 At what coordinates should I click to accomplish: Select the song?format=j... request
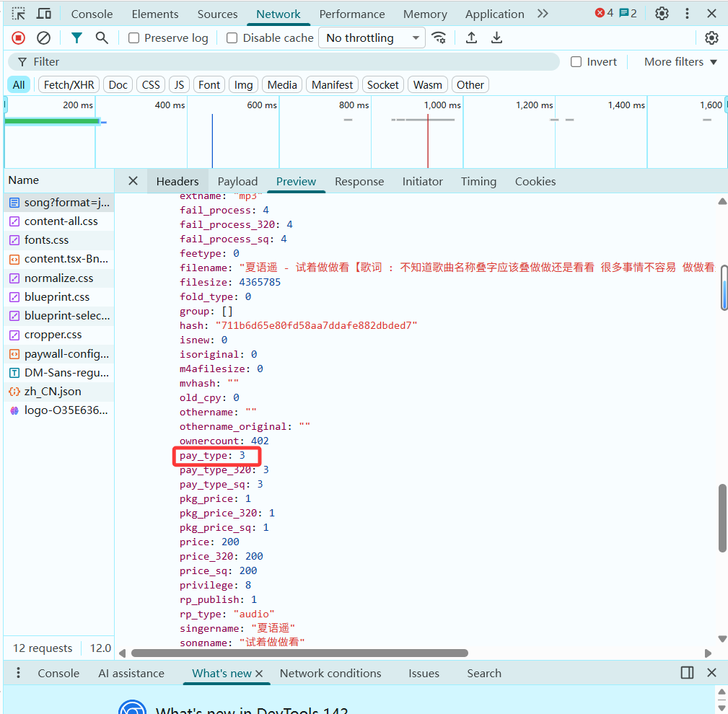click(x=59, y=203)
